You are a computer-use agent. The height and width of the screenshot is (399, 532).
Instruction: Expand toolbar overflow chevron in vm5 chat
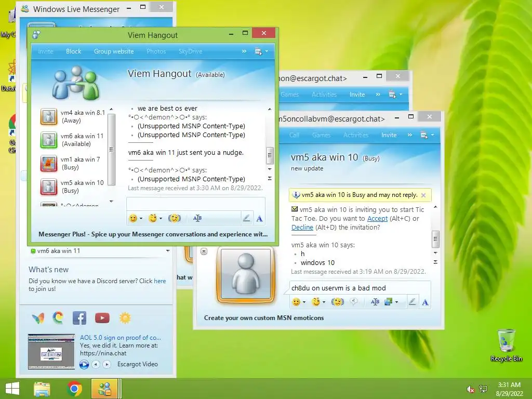[x=409, y=135]
